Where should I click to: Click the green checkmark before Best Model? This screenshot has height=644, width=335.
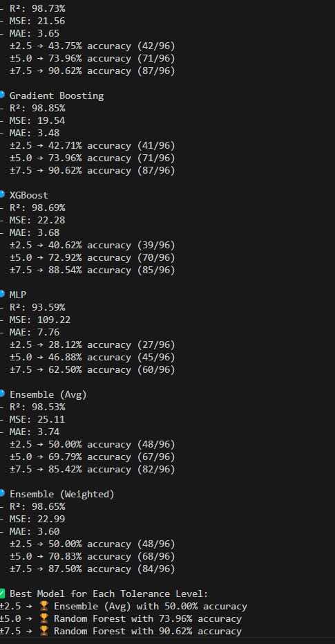(x=2, y=593)
